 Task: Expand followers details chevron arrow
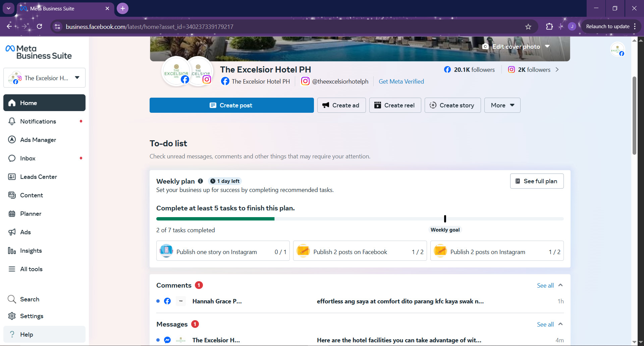click(x=557, y=70)
